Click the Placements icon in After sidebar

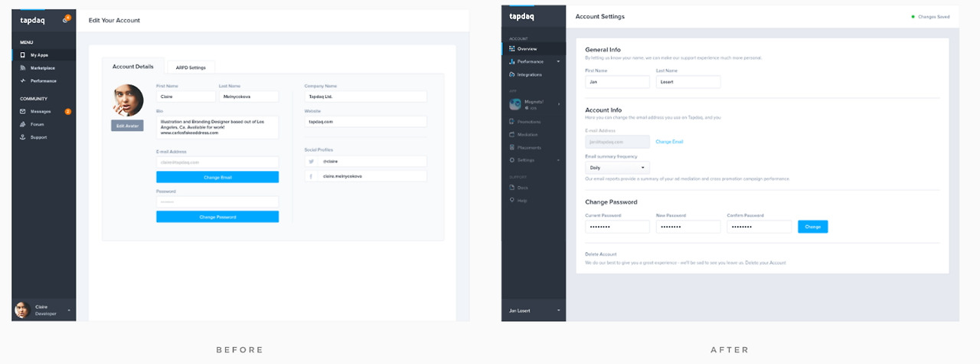click(x=512, y=147)
